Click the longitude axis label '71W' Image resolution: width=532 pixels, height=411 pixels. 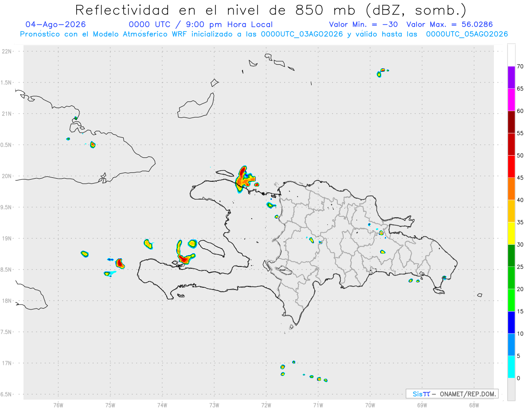point(318,405)
